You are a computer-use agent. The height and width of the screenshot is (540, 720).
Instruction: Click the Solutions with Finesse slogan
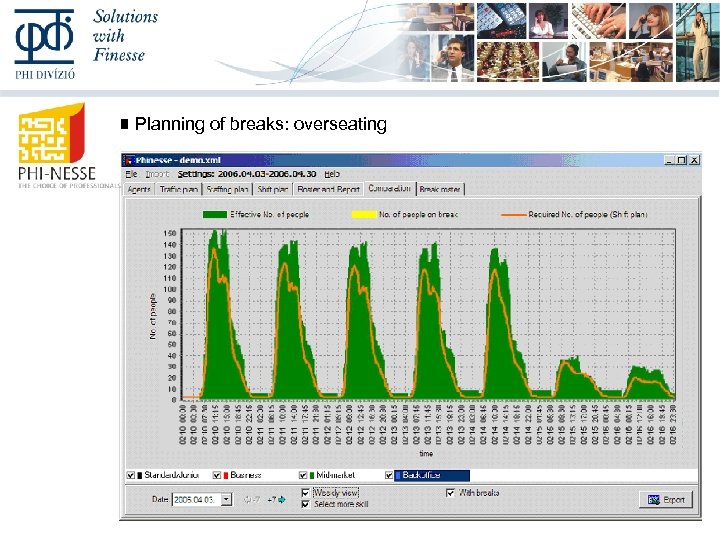point(125,36)
